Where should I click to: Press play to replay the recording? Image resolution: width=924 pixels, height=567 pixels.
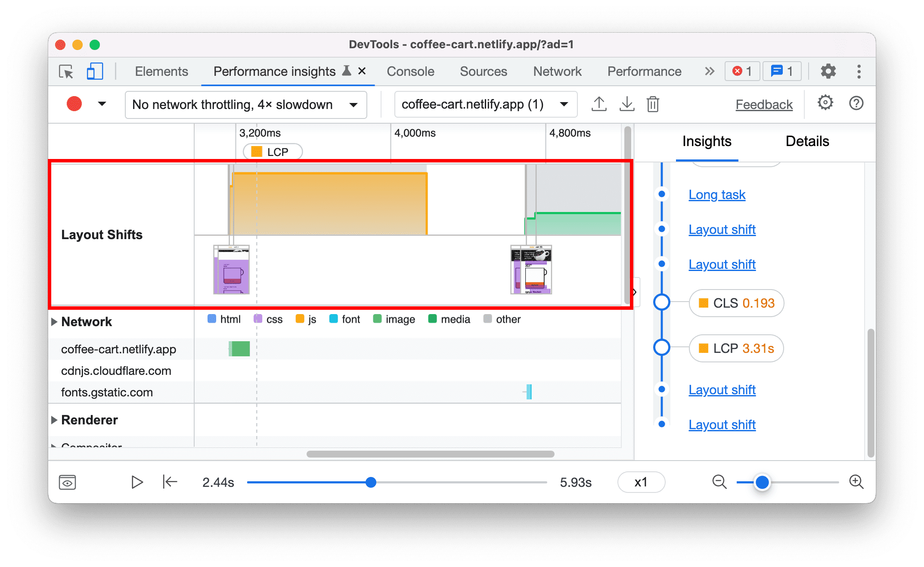pos(136,481)
